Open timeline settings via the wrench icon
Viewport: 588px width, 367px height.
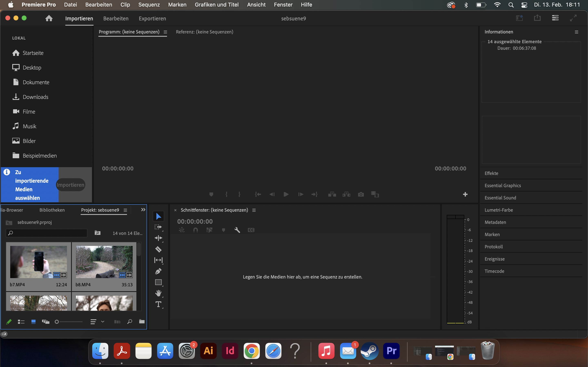pos(237,230)
